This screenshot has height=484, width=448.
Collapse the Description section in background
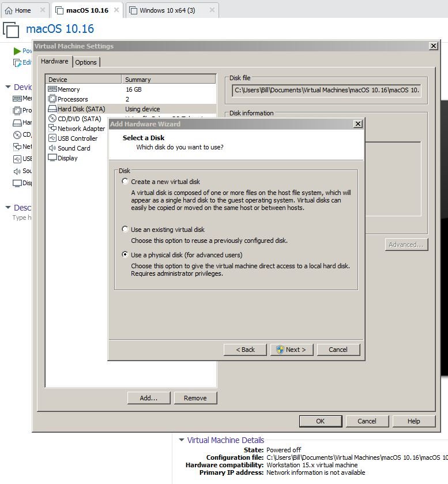[8, 208]
